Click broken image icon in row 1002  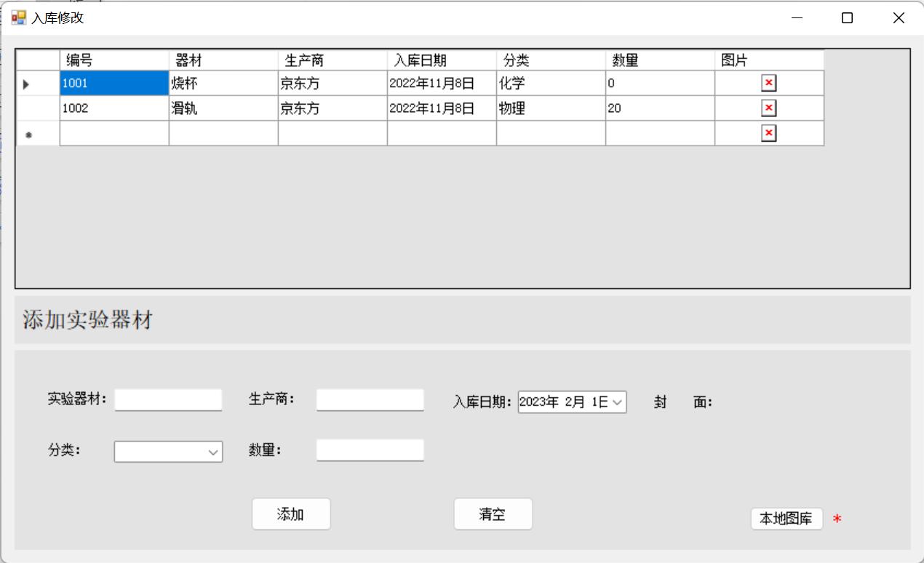(768, 108)
